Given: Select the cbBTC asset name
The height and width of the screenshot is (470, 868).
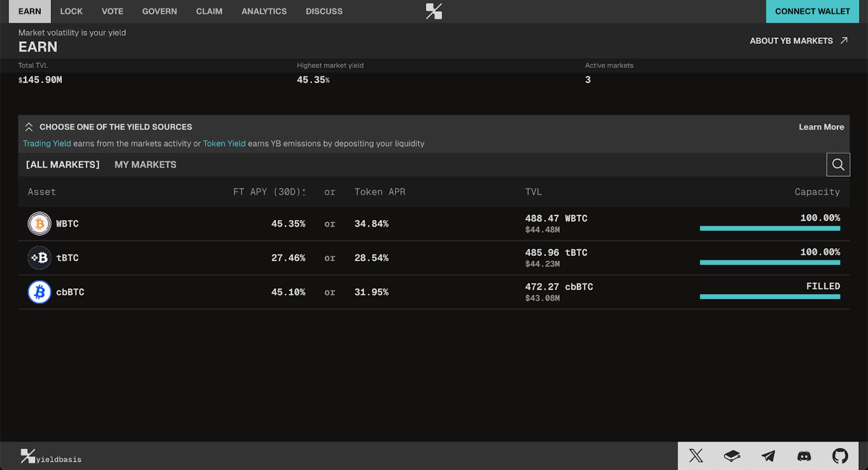Looking at the screenshot, I should tap(70, 292).
